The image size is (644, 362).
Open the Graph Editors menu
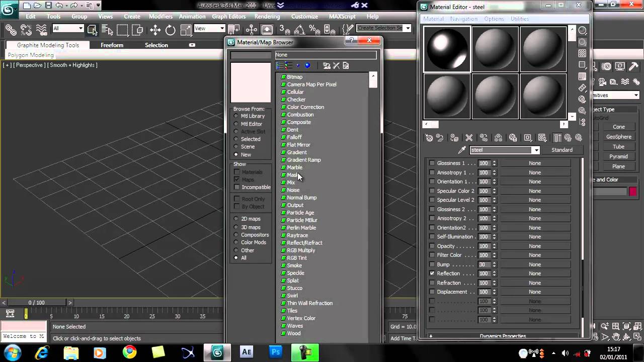(x=229, y=17)
